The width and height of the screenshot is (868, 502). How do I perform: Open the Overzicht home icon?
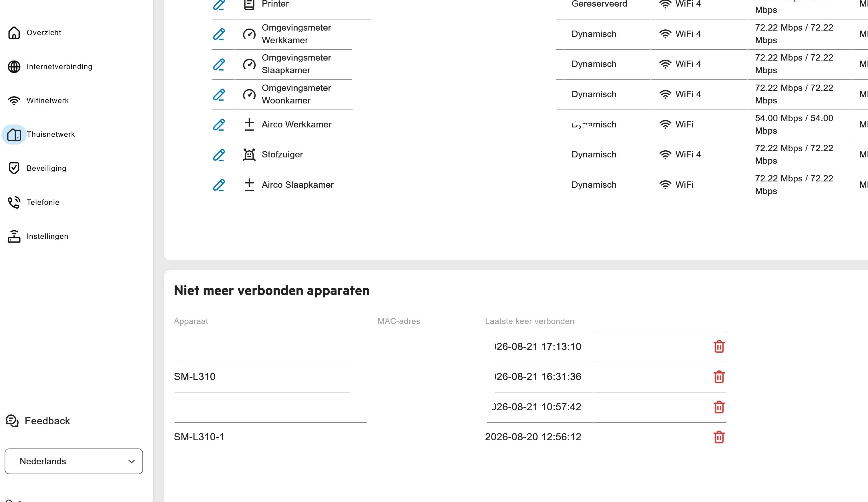click(14, 33)
